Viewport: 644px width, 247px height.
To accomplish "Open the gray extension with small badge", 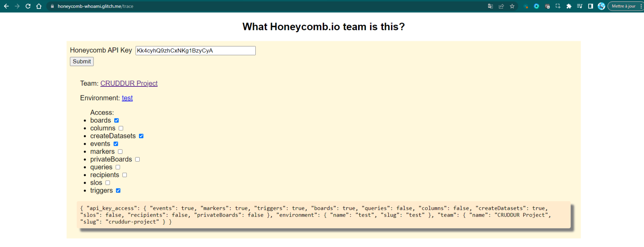I will [x=547, y=6].
